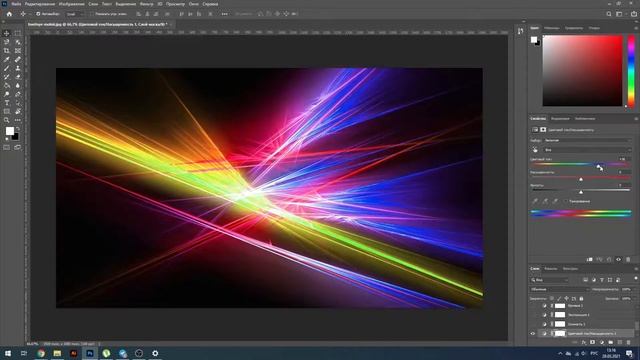640x360 pixels.
Task: Open Chrome from the taskbar
Action: click(x=41, y=353)
